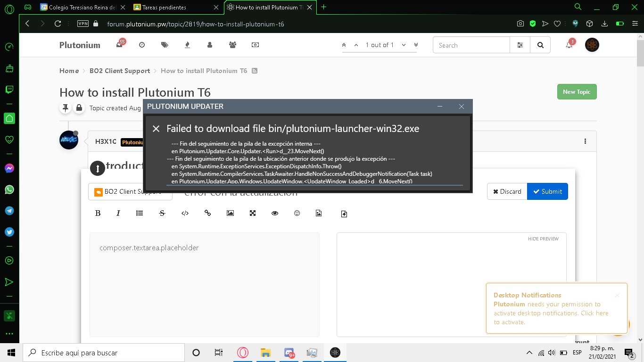
Task: Open H3X1C user profile name
Action: pyautogui.click(x=106, y=141)
